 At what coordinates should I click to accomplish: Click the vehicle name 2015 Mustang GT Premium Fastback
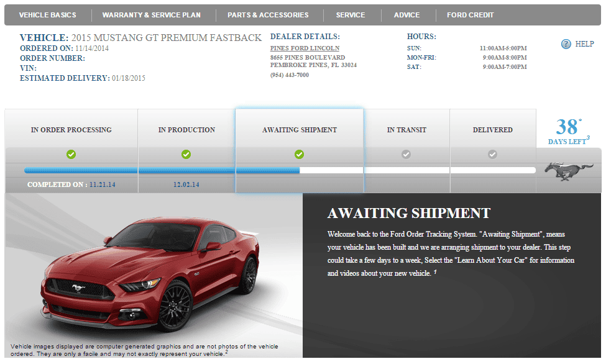pyautogui.click(x=167, y=38)
